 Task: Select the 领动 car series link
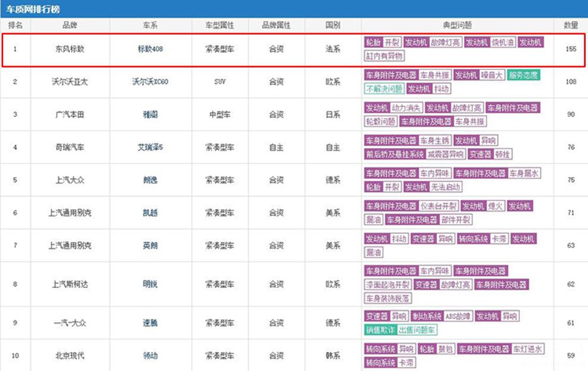coord(150,356)
